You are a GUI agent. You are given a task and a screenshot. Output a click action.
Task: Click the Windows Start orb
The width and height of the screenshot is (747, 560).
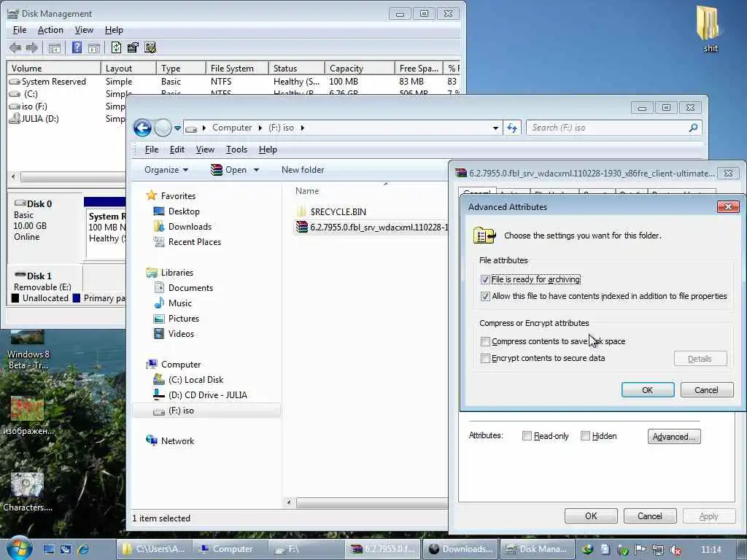point(19,548)
